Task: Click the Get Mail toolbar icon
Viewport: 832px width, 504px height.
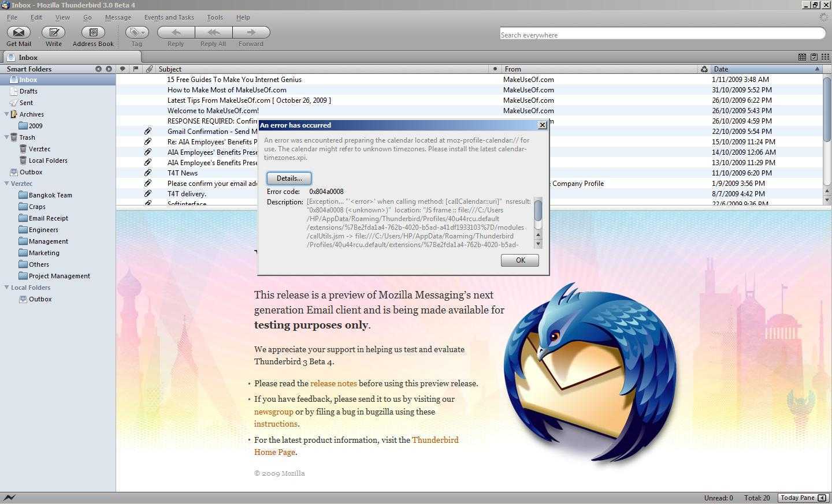Action: coord(18,32)
